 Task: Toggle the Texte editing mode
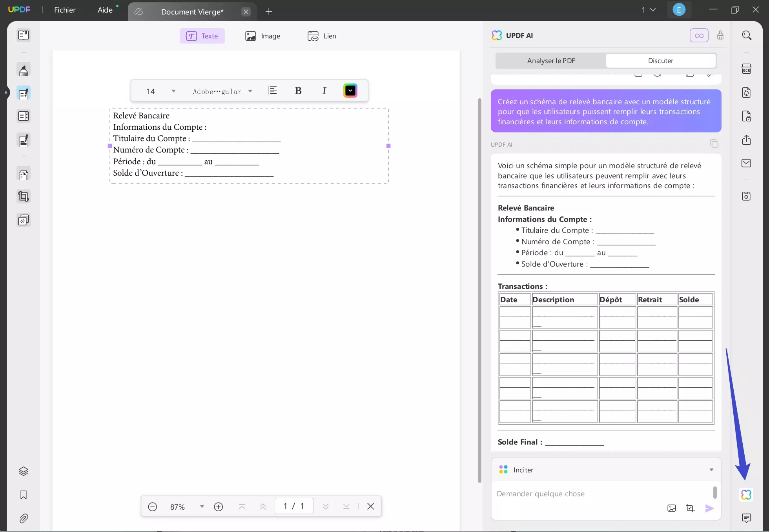(202, 36)
